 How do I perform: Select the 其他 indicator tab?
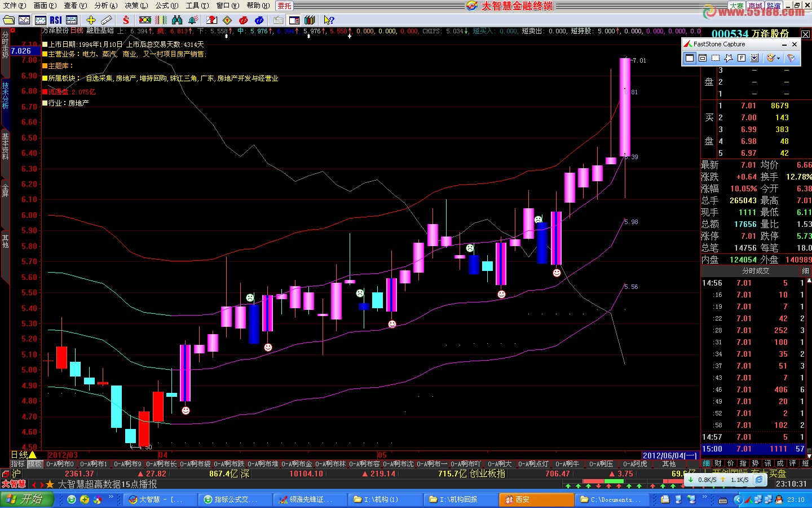click(x=669, y=464)
